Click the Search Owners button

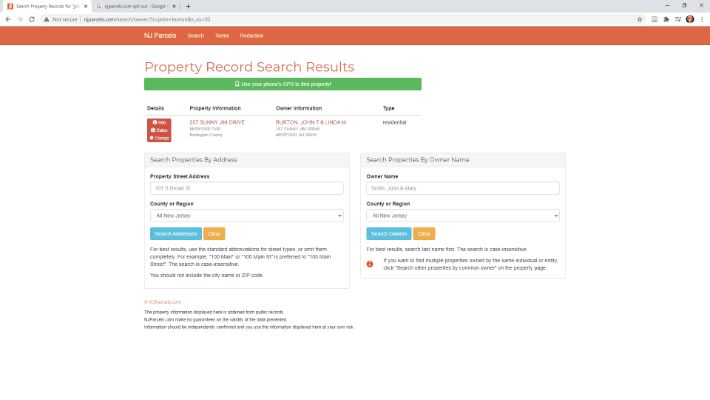tap(389, 234)
